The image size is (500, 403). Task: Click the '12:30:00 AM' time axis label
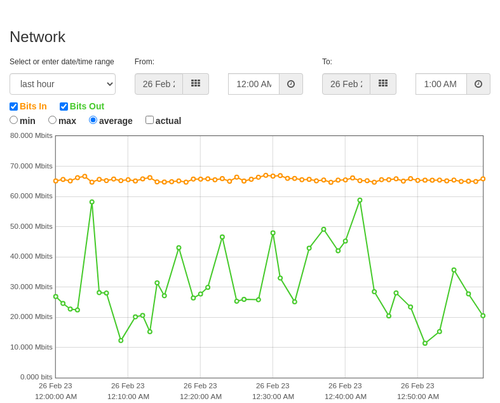coord(273,397)
